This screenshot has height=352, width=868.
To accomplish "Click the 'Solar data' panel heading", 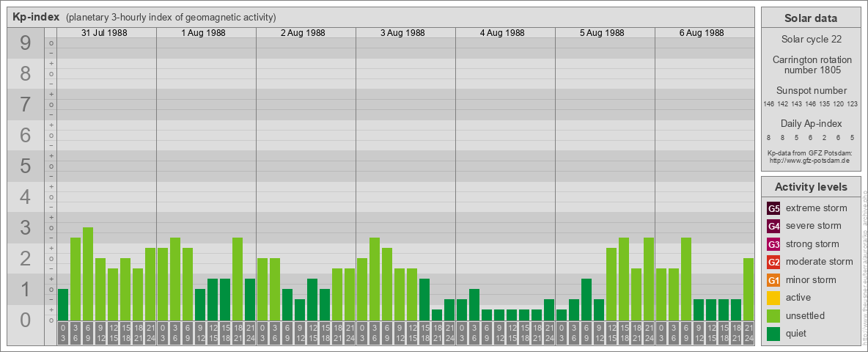I will [x=811, y=18].
